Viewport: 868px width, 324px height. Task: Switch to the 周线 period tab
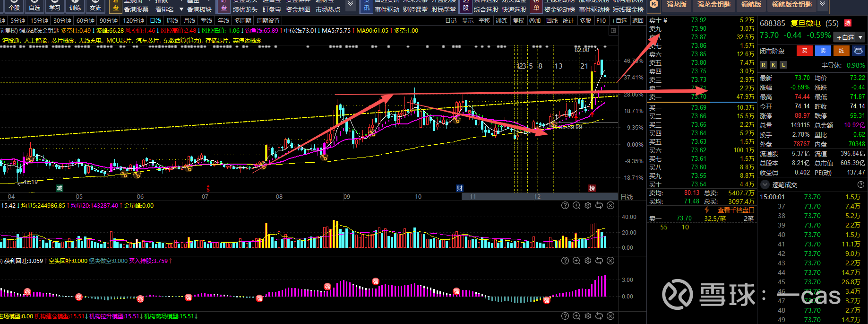(x=172, y=21)
